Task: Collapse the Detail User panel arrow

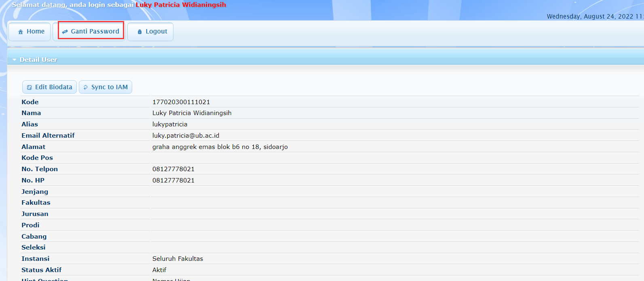Action: [x=15, y=60]
